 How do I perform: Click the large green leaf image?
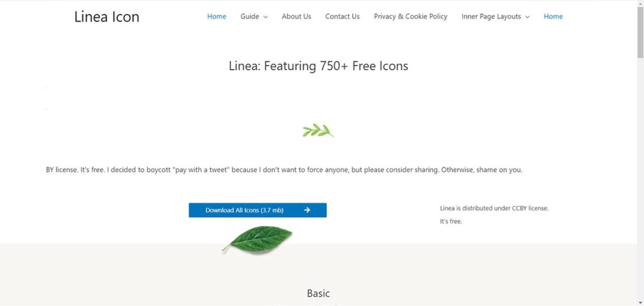[258, 239]
